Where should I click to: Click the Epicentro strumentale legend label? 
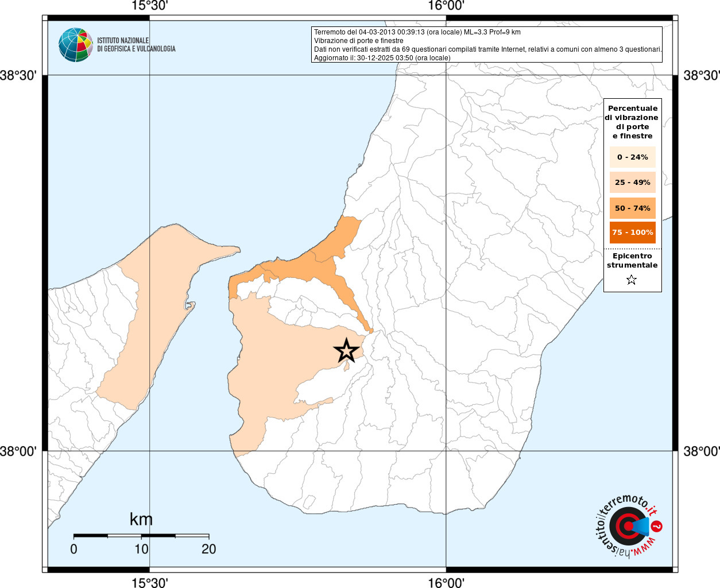coord(632,260)
